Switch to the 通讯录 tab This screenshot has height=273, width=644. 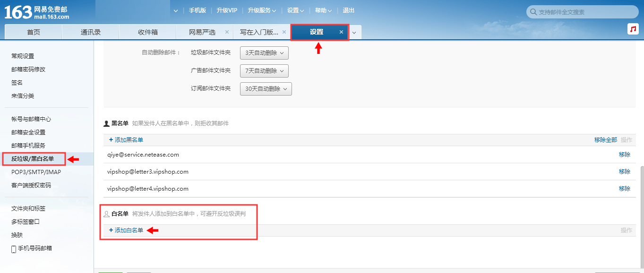click(91, 32)
